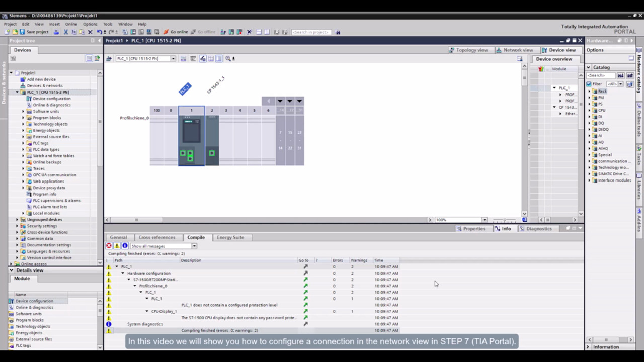Open Devices & networks in the project tree

[x=44, y=85]
